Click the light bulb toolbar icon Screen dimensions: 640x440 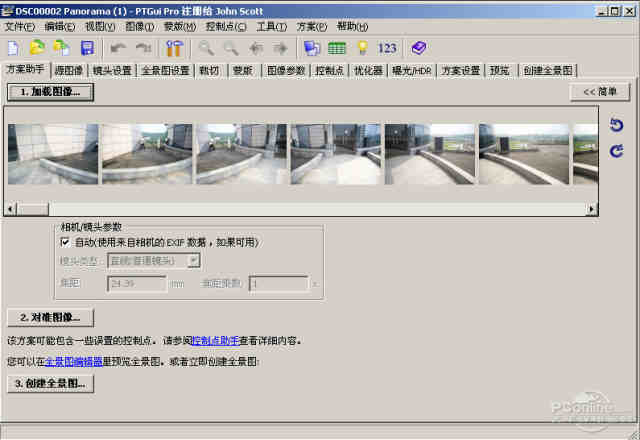pyautogui.click(x=362, y=47)
